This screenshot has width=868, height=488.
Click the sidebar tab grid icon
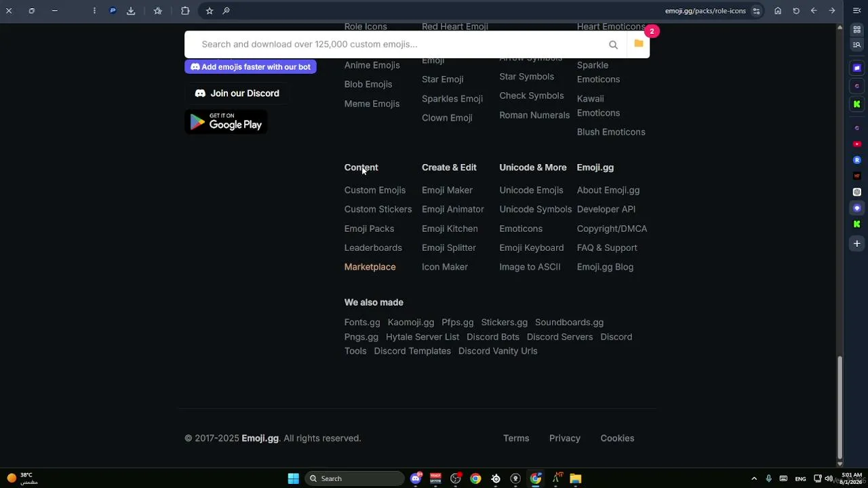point(857,30)
